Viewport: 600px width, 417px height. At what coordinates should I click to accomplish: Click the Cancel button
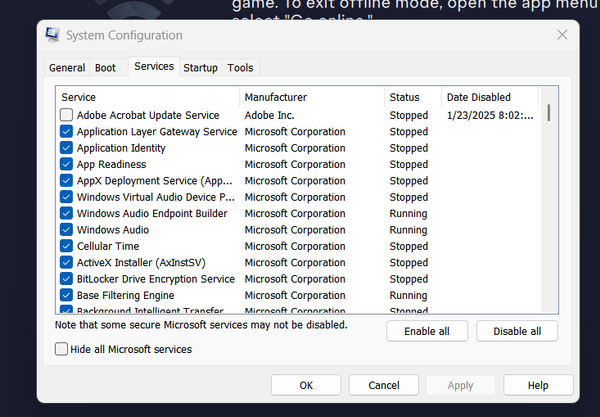click(384, 385)
